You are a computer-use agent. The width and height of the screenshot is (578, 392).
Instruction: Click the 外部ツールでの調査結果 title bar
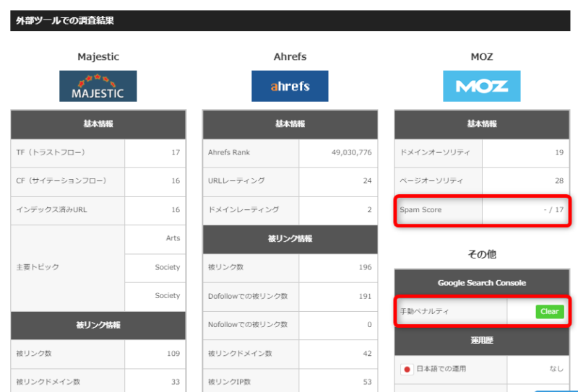pyautogui.click(x=290, y=21)
